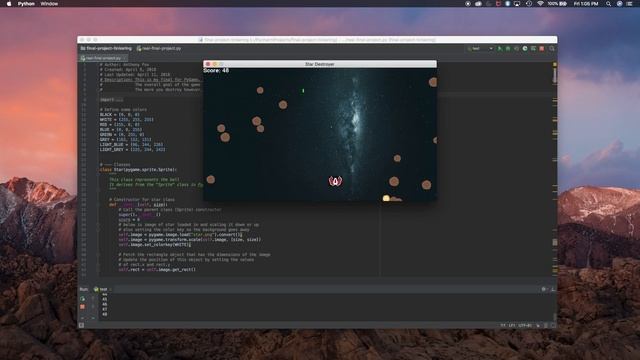Viewport: 640px width, 360px height.
Task: Open Notification Center icon in menu bar
Action: pyautogui.click(x=629, y=4)
